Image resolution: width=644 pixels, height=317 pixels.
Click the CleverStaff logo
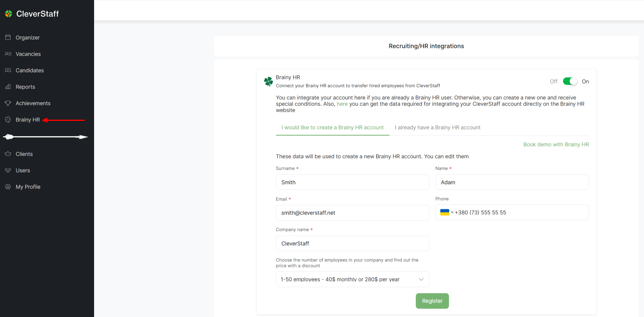click(32, 14)
